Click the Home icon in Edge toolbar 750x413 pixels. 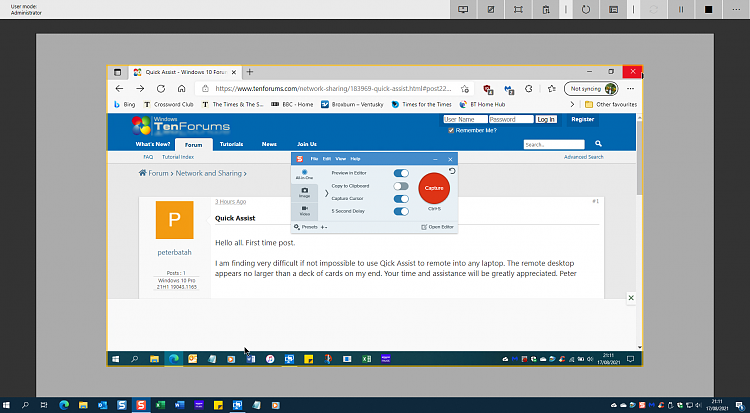[x=181, y=89]
